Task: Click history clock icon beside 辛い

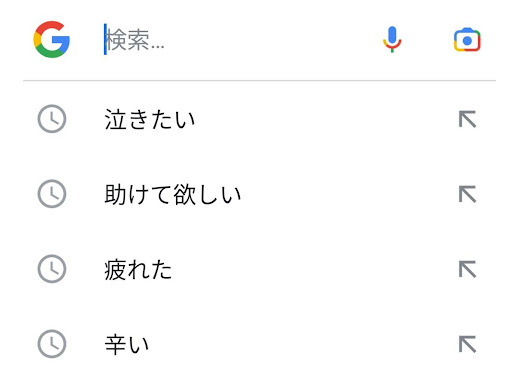Action: (52, 344)
